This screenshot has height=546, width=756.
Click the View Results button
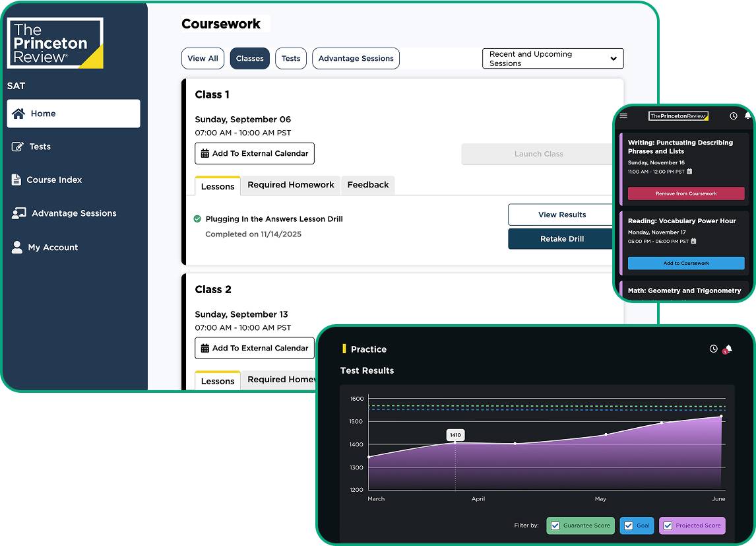561,215
